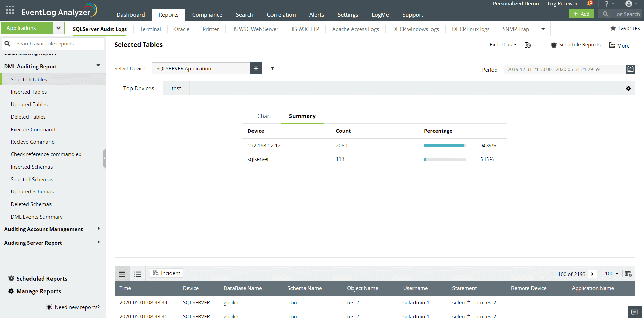Click the add/remove columns icon

[628, 274]
